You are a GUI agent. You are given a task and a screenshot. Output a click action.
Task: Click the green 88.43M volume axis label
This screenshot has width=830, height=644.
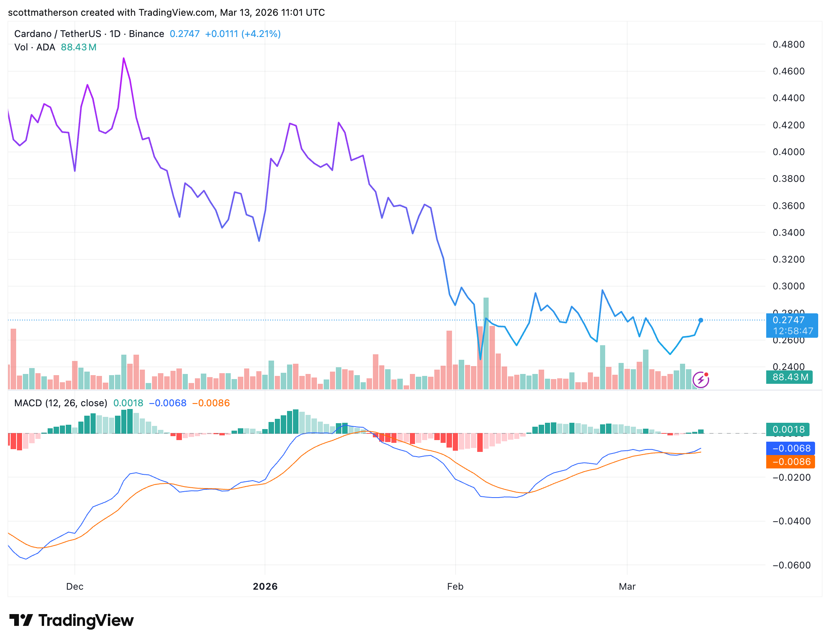(789, 377)
